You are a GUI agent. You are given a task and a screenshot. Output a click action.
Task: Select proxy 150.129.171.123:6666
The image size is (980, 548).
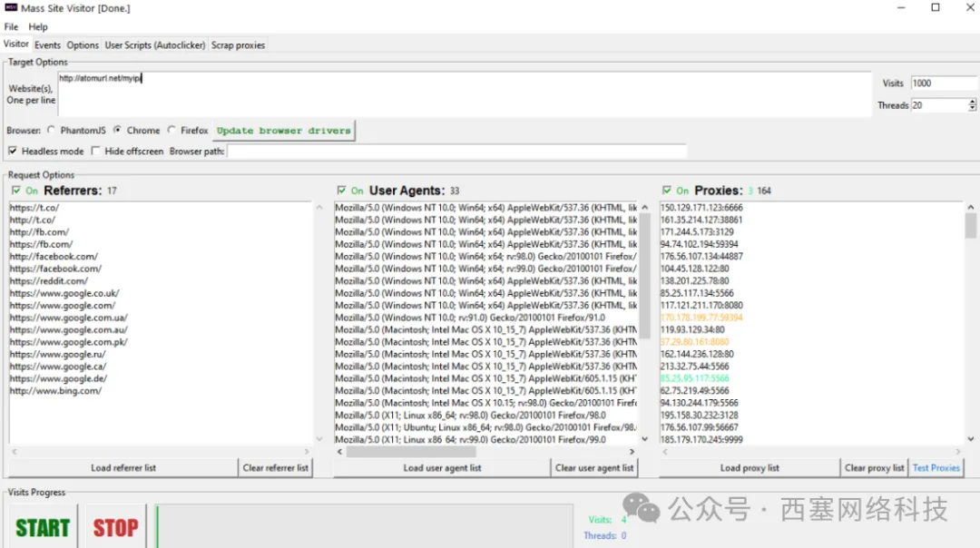[x=701, y=208]
